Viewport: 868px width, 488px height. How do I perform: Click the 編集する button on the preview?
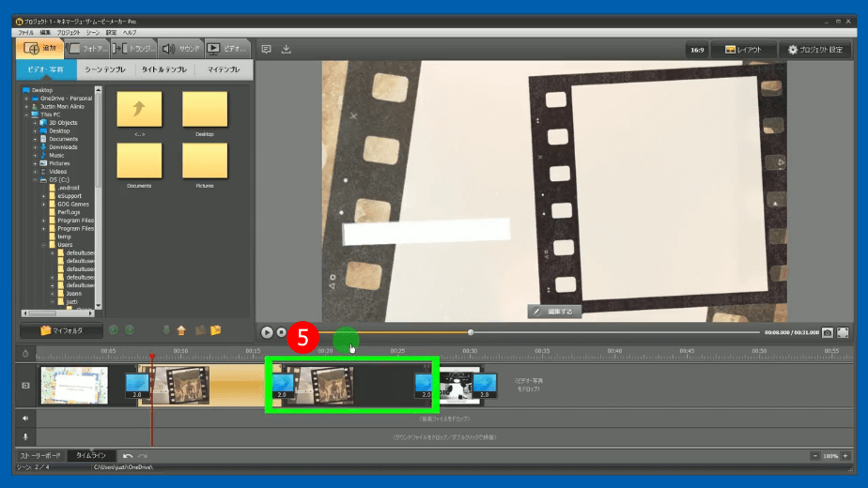pos(555,311)
